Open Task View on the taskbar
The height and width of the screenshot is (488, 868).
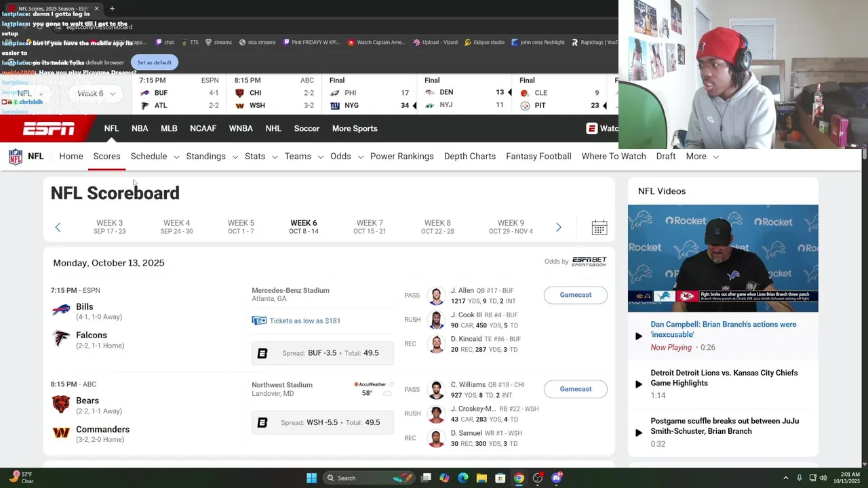426,478
